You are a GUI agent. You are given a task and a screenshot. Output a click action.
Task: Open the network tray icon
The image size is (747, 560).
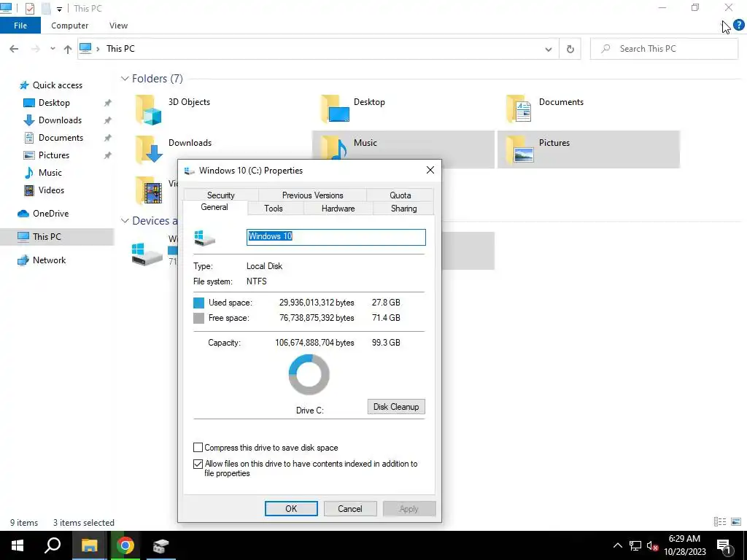pos(635,545)
